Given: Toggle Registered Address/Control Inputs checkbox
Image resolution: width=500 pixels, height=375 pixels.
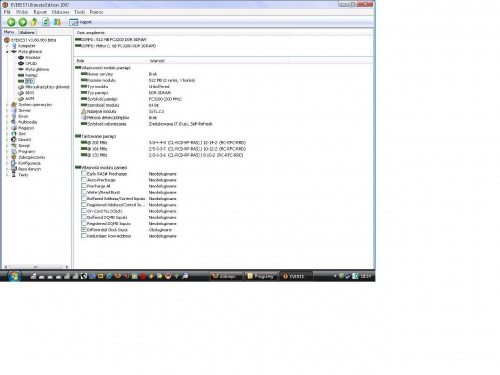Looking at the screenshot, I should 84,205.
